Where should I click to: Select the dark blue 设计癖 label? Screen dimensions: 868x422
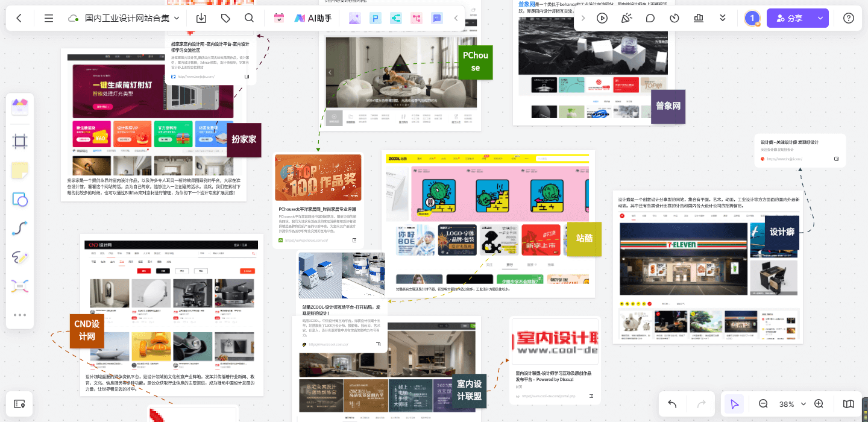coord(782,232)
